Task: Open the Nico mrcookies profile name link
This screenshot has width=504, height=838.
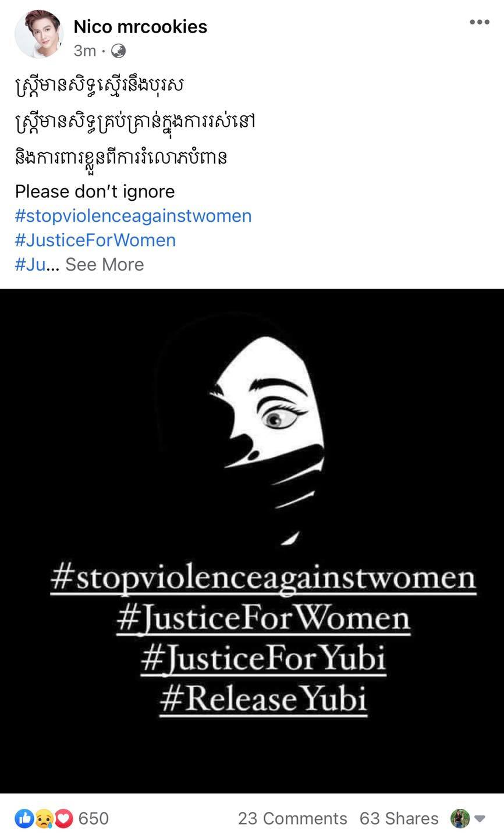Action: pos(140,26)
